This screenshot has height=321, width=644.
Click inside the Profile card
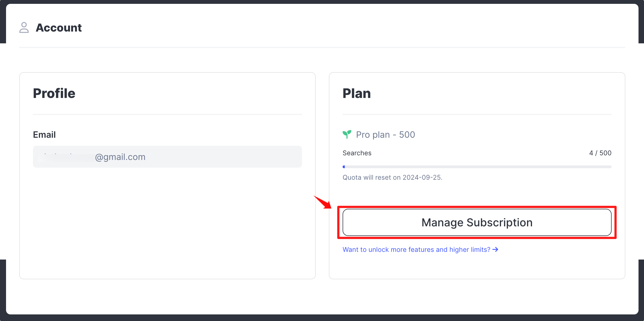[x=167, y=219]
